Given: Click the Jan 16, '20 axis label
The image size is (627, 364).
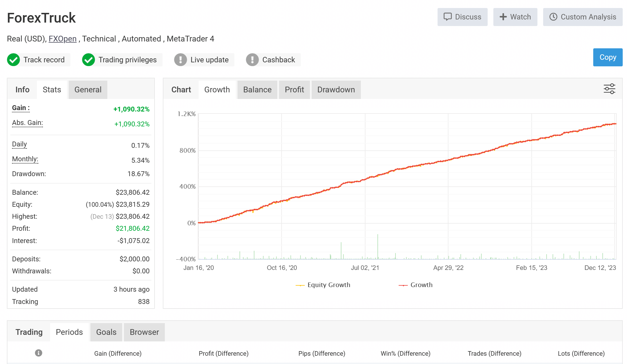Looking at the screenshot, I should point(199,268).
